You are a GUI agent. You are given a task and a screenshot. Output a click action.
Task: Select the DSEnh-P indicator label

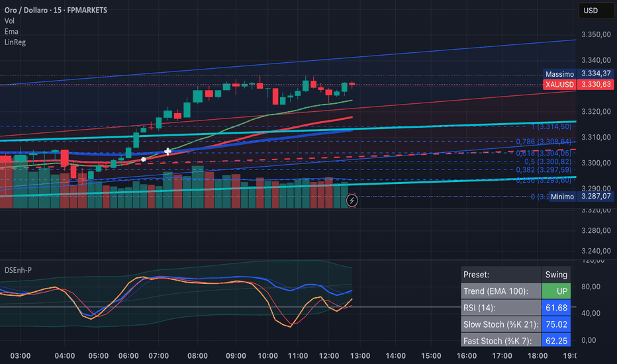(x=18, y=270)
